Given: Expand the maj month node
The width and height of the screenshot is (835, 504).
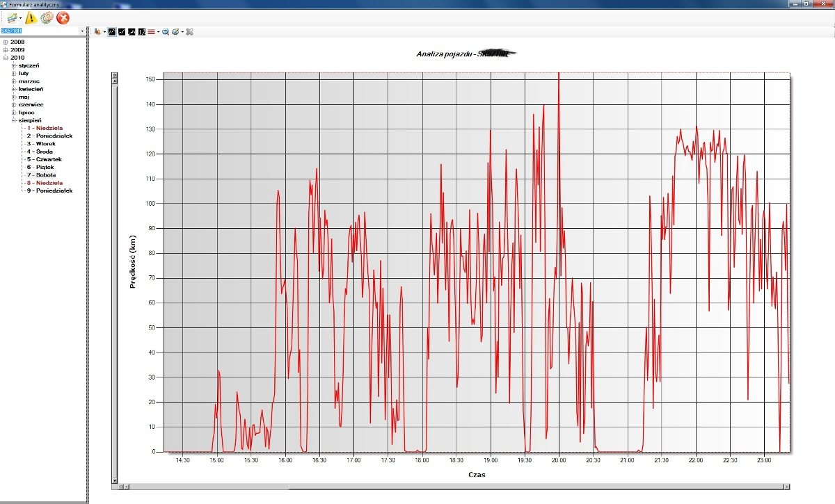Looking at the screenshot, I should [14, 97].
